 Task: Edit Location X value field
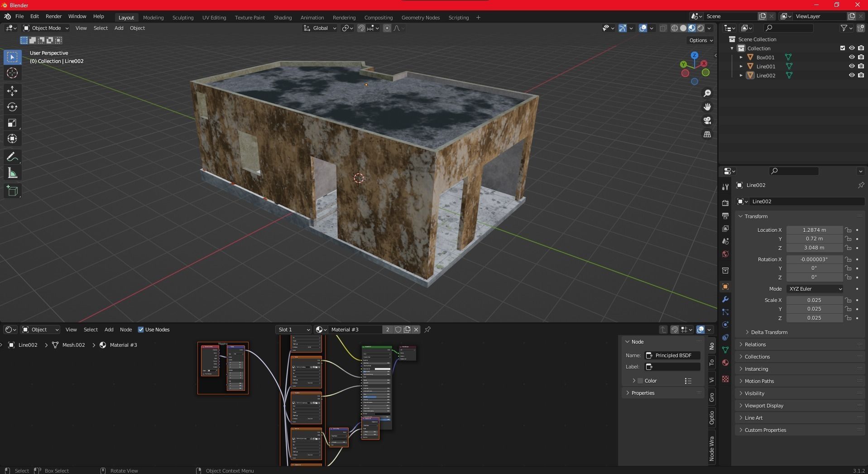point(814,230)
